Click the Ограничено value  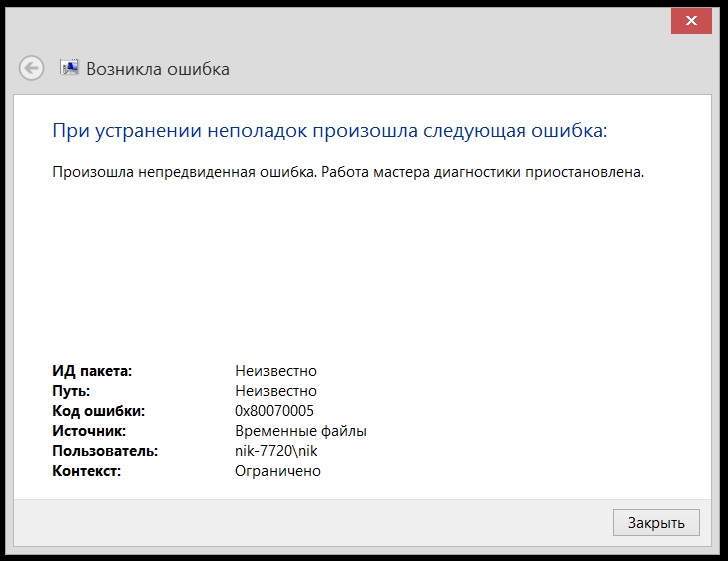(278, 470)
